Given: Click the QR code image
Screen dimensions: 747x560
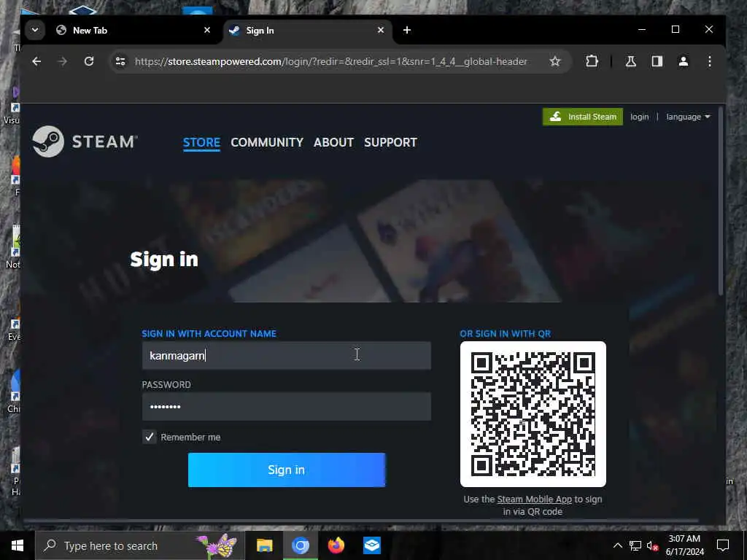Looking at the screenshot, I should (533, 414).
